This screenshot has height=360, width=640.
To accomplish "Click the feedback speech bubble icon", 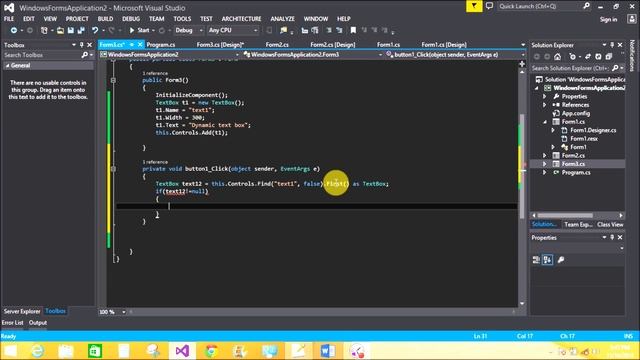I will (x=489, y=6).
